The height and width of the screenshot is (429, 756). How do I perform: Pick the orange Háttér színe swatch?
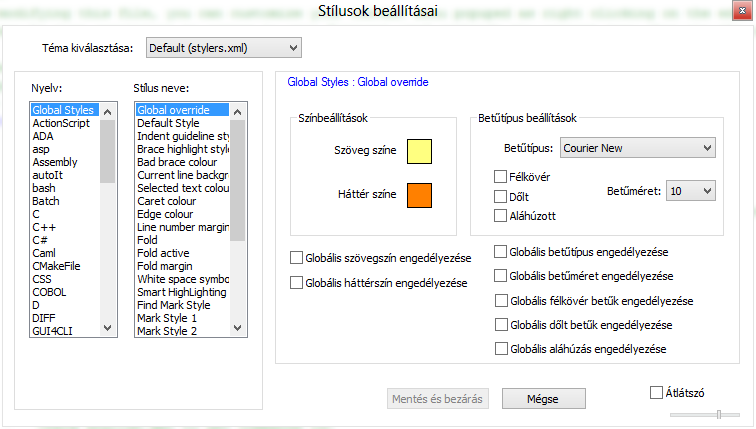[x=419, y=194]
